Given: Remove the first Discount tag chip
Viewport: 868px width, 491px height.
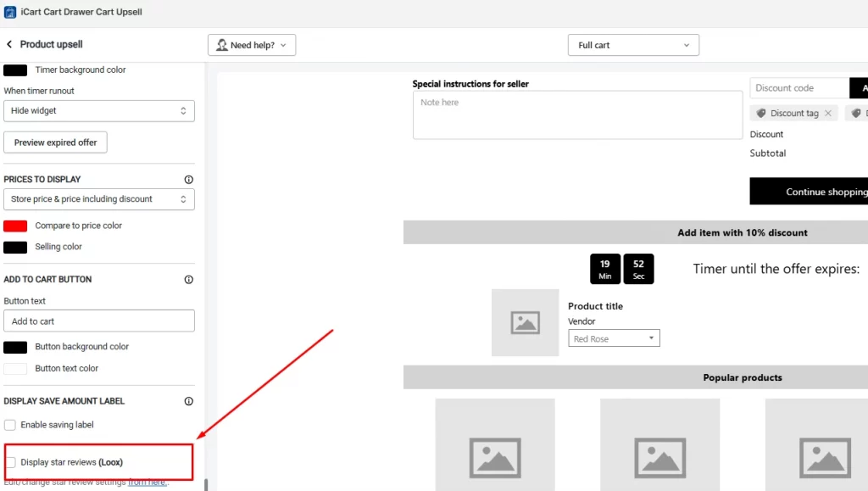Looking at the screenshot, I should click(828, 113).
